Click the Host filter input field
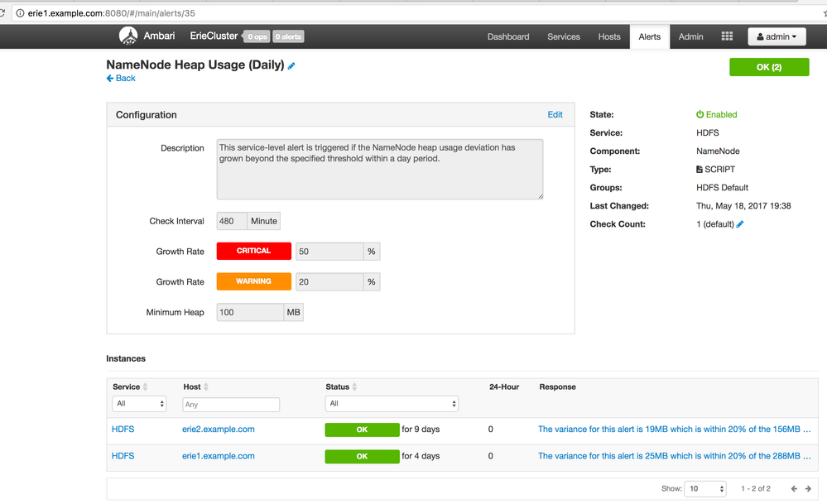Viewport: 827px width, 504px height. click(231, 405)
